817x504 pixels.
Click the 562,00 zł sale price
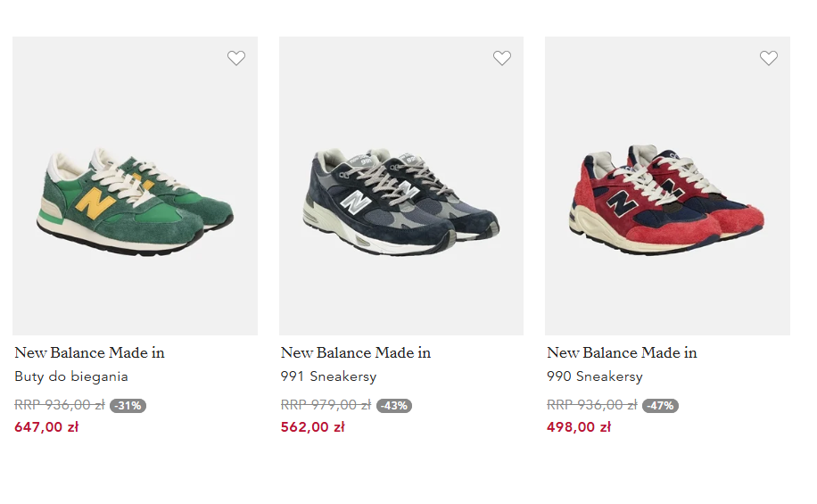click(x=313, y=426)
